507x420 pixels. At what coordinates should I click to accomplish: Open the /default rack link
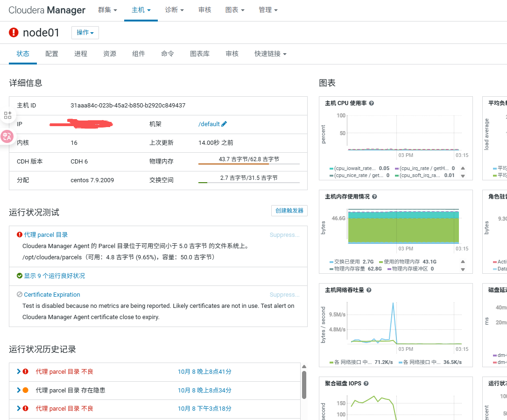pyautogui.click(x=209, y=124)
